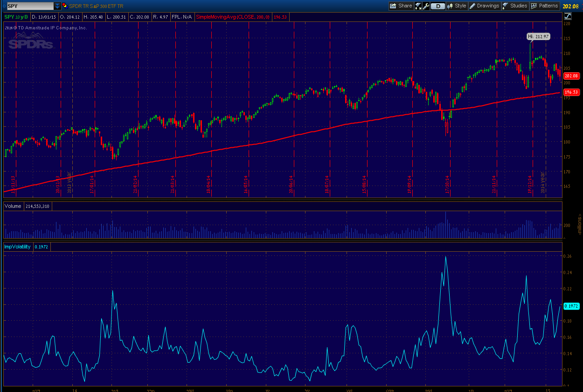Click the FPL: N/A field
This screenshot has width=583, height=392.
(x=182, y=17)
